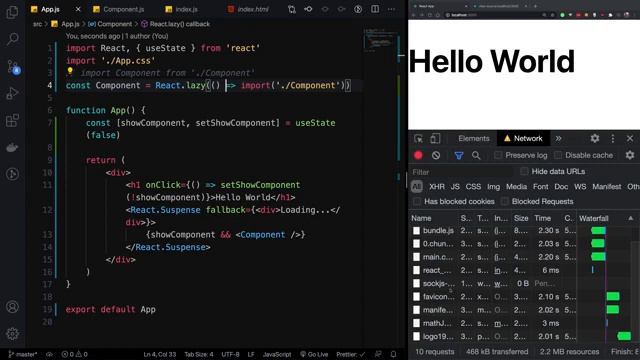
Task: Click the notifications bell in status bar
Action: pyautogui.click(x=393, y=354)
